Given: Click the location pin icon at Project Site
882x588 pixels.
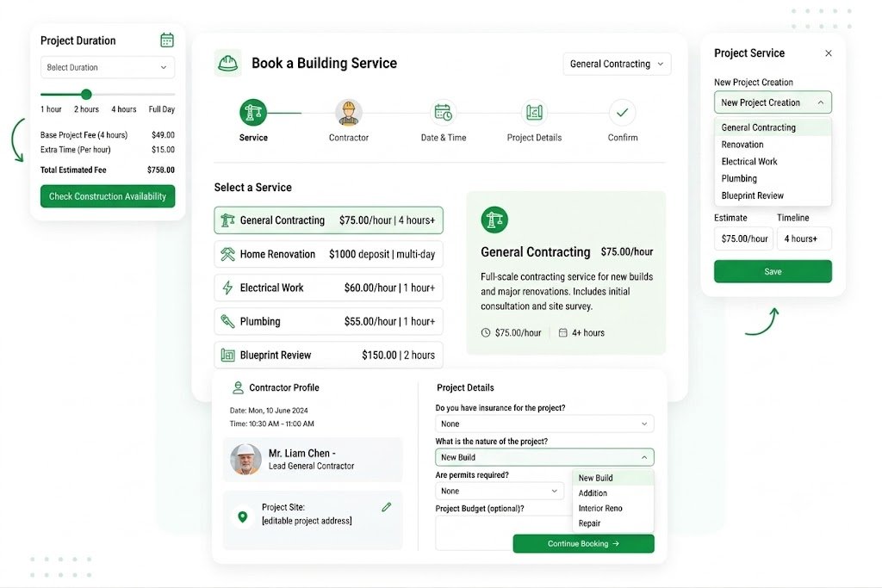Looking at the screenshot, I should pyautogui.click(x=242, y=517).
